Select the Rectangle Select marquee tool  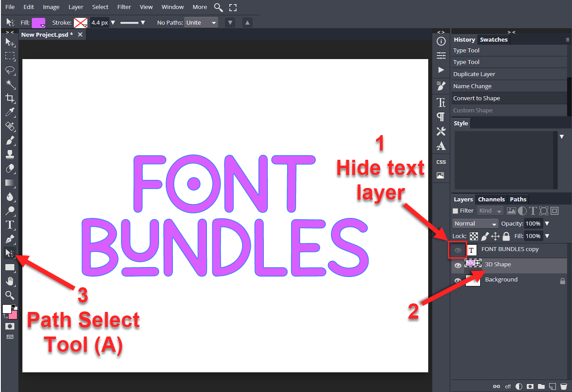pyautogui.click(x=9, y=56)
